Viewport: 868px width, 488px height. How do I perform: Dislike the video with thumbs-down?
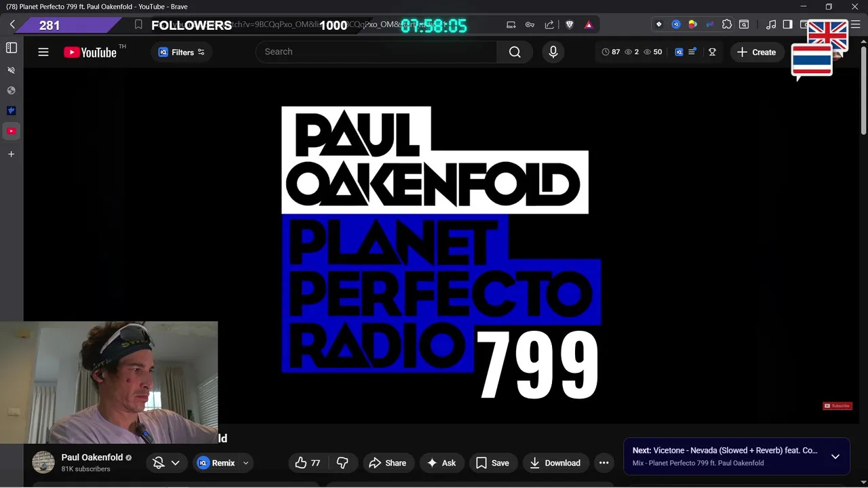tap(342, 463)
